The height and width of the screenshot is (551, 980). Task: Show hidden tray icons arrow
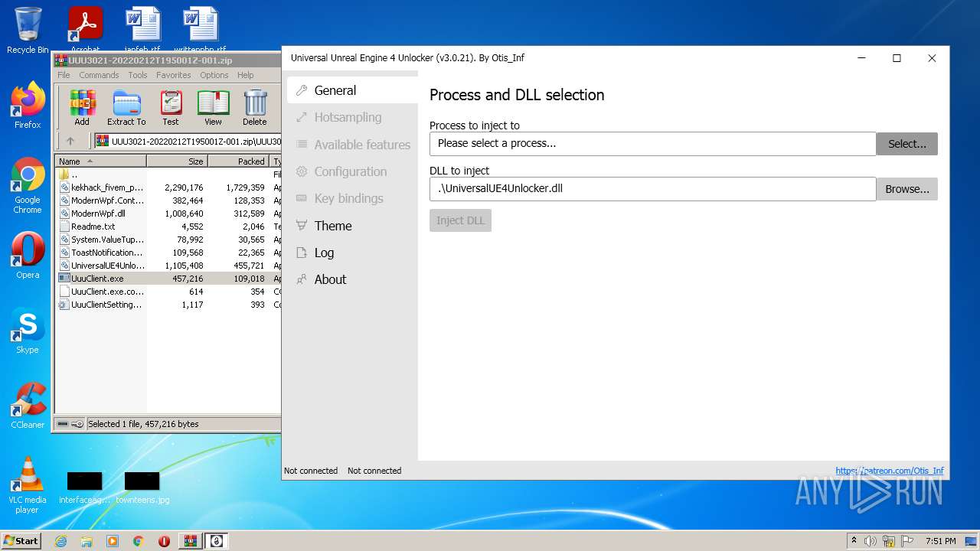(x=854, y=541)
